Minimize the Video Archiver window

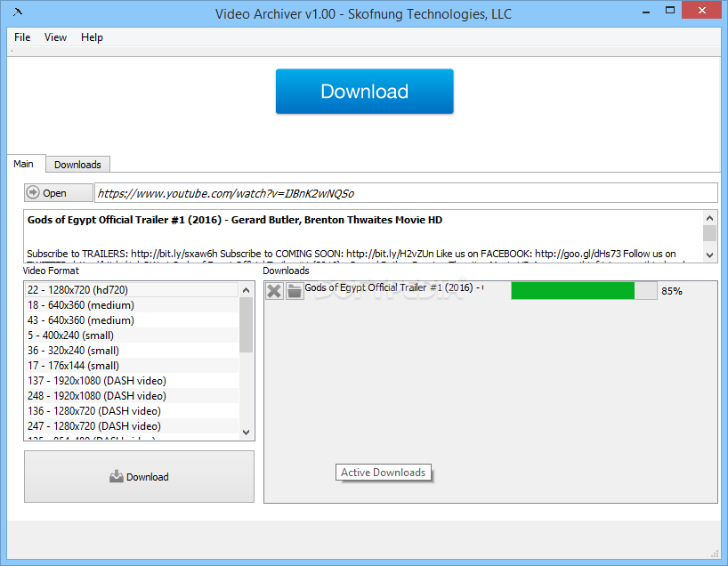(x=646, y=12)
